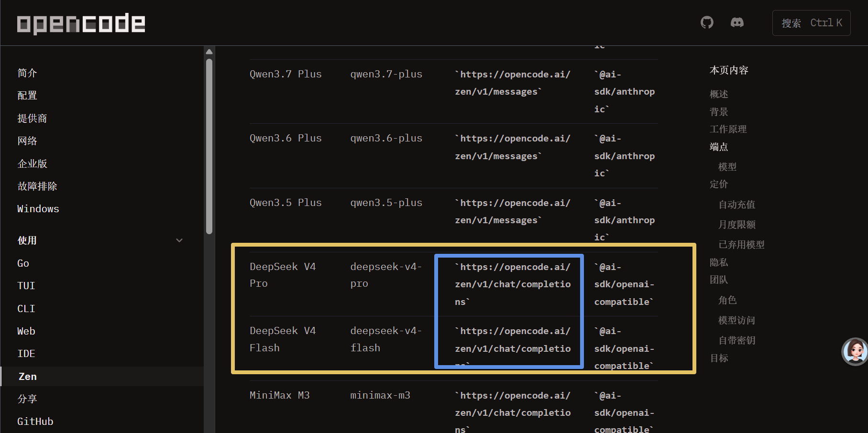Screen dimensions: 868x433
Task: Open the 简介 sidebar page
Action: (27, 73)
